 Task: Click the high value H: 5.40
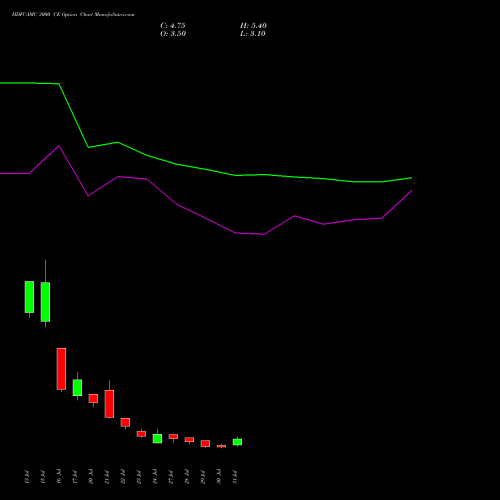point(253,26)
